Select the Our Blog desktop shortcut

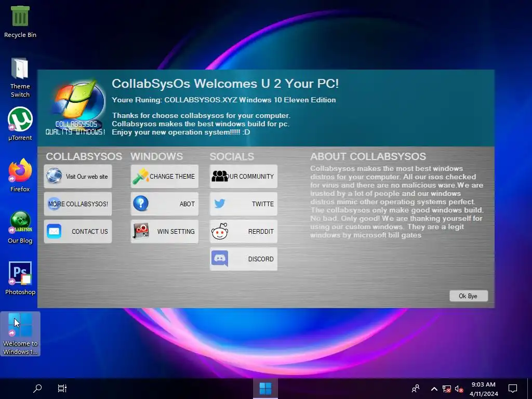pyautogui.click(x=20, y=227)
